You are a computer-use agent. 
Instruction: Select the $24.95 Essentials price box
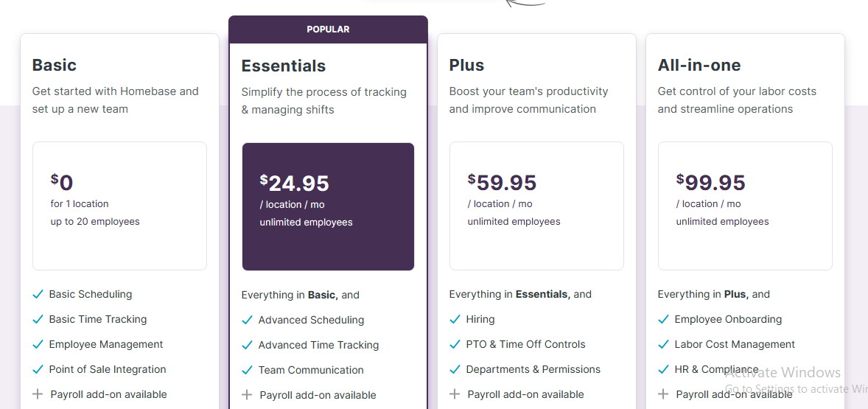[x=329, y=207]
